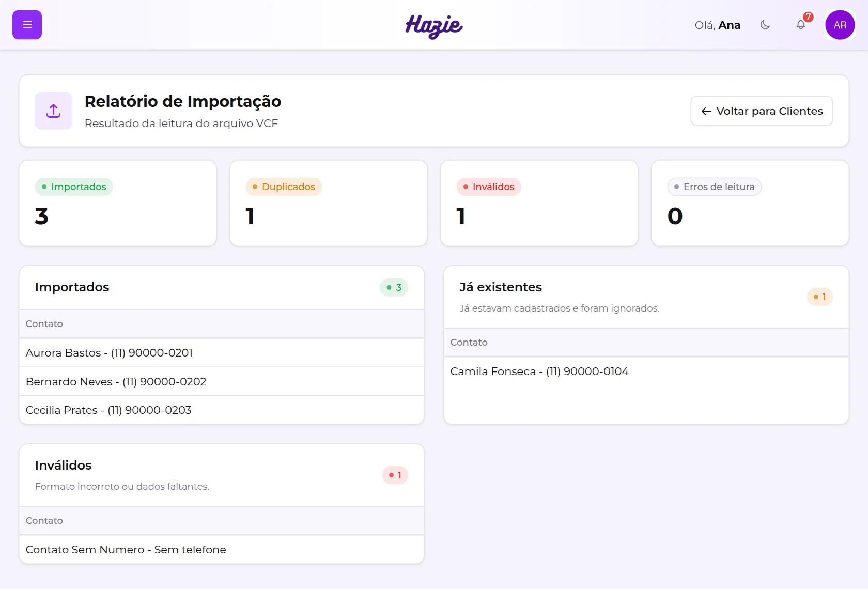
Task: Go back via Voltar para Clientes
Action: click(x=762, y=111)
